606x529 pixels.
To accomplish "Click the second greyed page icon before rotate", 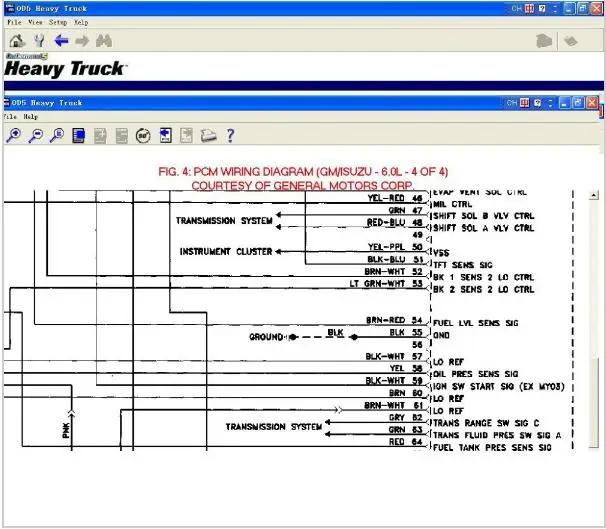I will (x=121, y=136).
